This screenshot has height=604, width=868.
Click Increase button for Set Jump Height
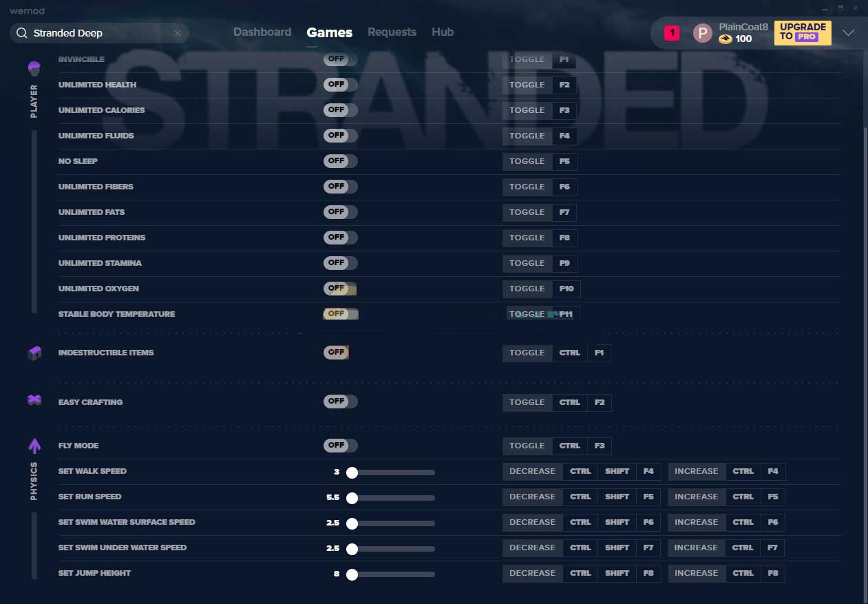pos(697,573)
